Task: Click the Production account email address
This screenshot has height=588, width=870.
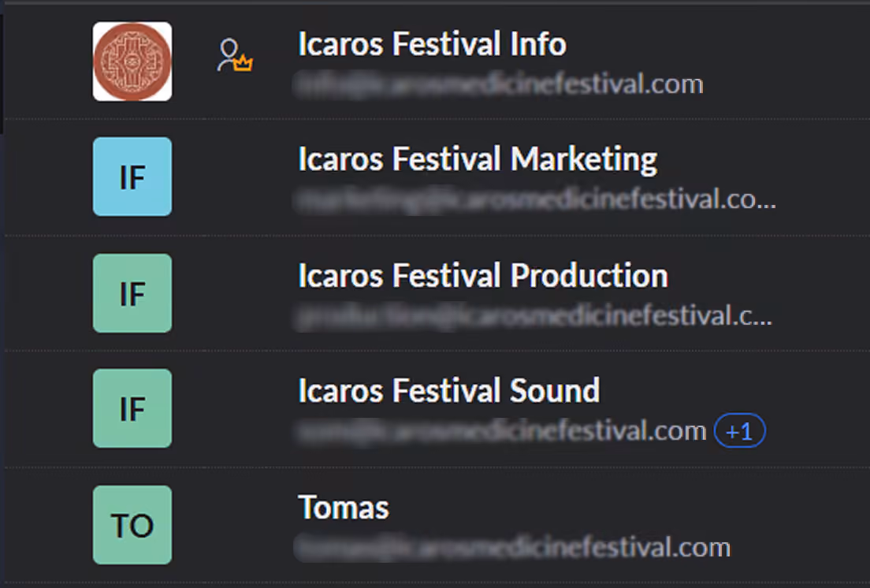Action: pyautogui.click(x=533, y=316)
